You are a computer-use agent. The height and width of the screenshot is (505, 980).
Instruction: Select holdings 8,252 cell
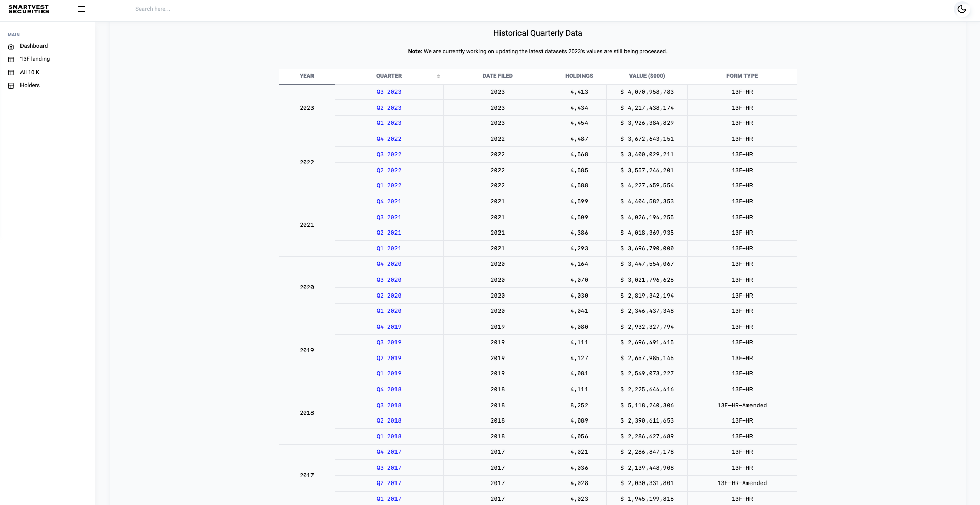[579, 406]
